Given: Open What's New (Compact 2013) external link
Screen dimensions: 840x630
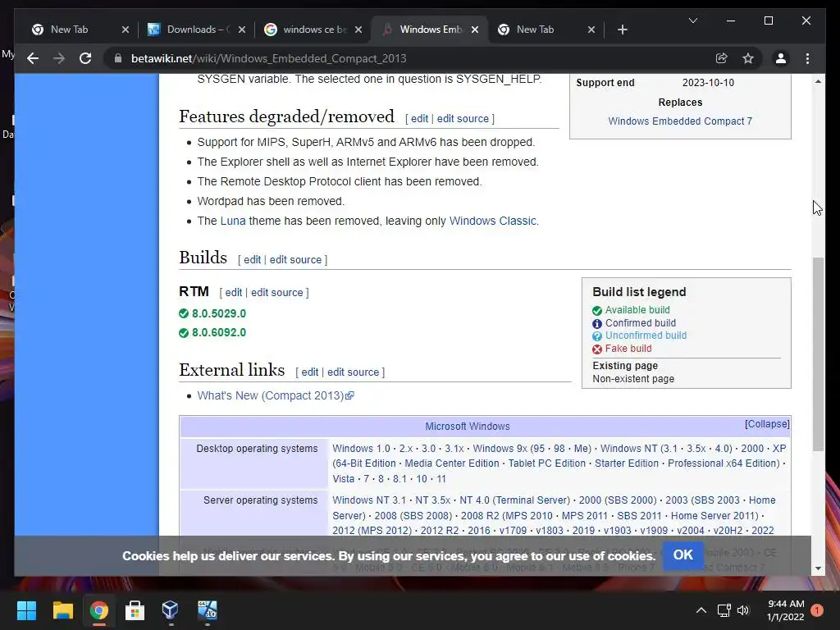Looking at the screenshot, I should tap(275, 395).
